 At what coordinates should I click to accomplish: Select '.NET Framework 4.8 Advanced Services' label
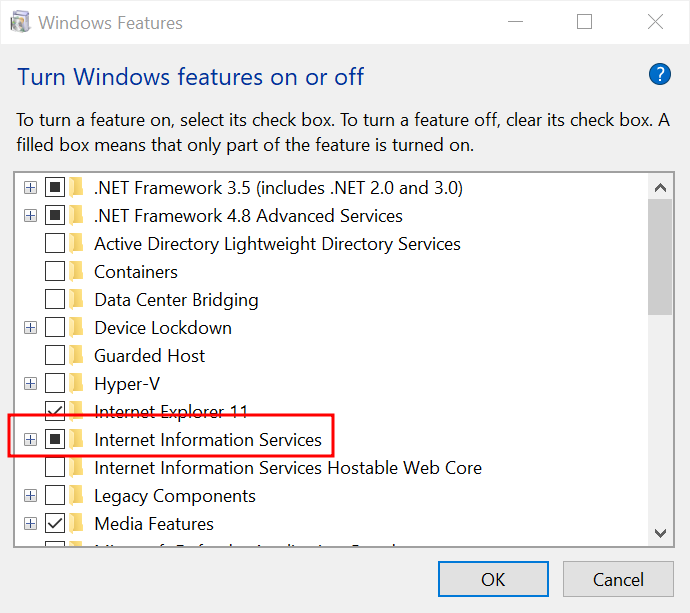[x=249, y=216]
